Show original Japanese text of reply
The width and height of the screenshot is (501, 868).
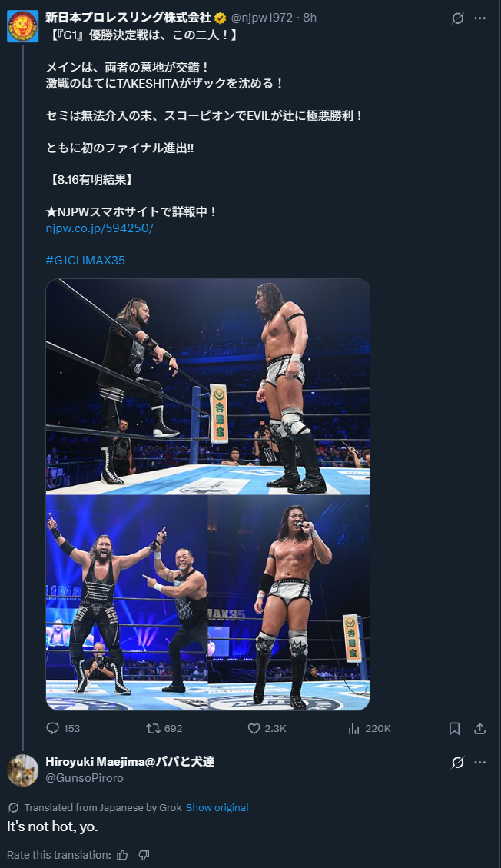click(217, 808)
